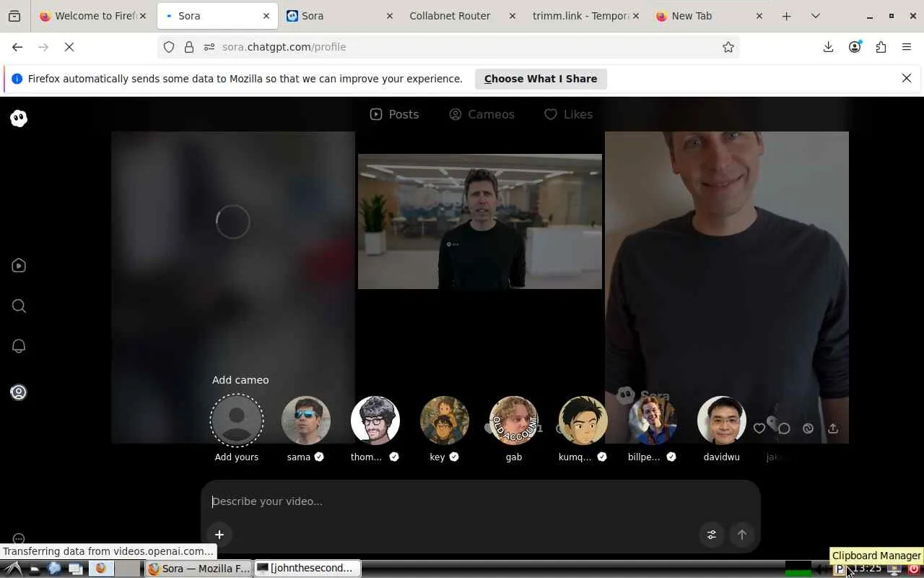Open the right-hand smiling man video
Viewport: 924px width, 578px height.
tap(727, 287)
